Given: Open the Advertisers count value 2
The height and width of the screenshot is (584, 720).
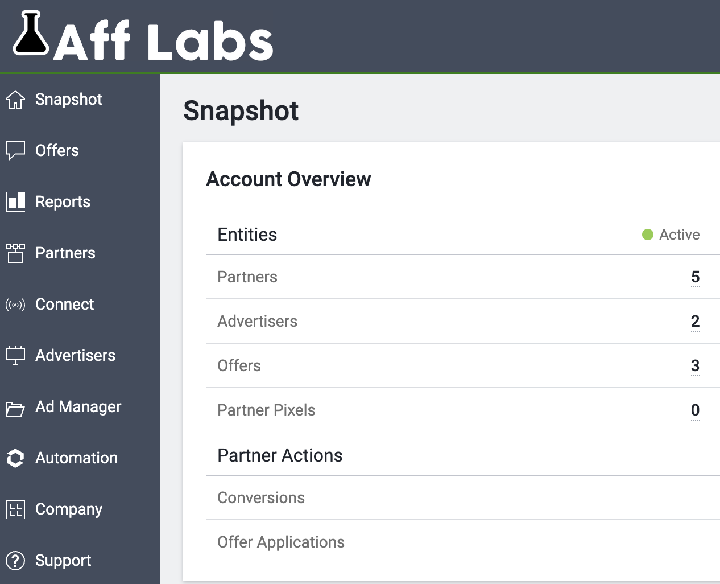Looking at the screenshot, I should click(x=695, y=322).
